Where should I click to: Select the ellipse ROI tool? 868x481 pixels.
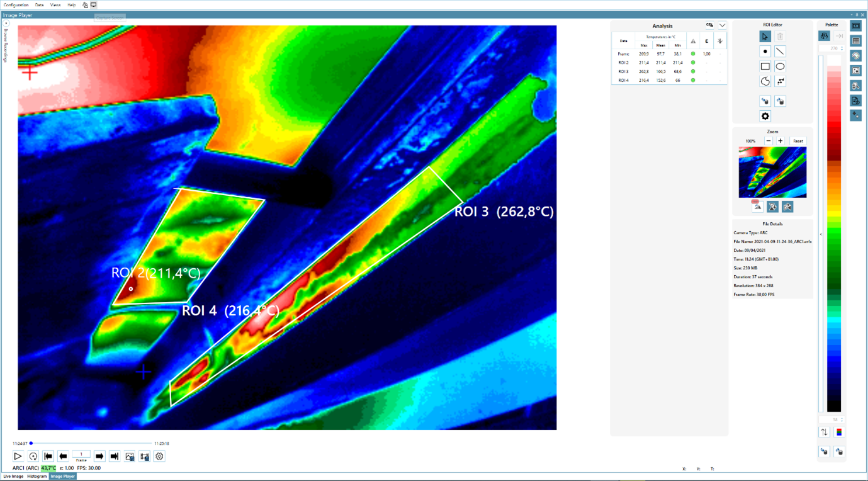(x=780, y=65)
